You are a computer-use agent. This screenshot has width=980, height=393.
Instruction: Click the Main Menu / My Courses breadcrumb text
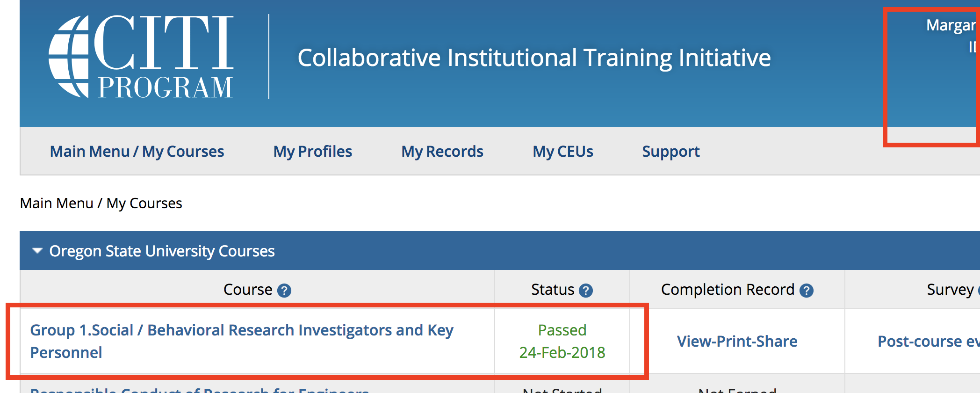click(101, 203)
